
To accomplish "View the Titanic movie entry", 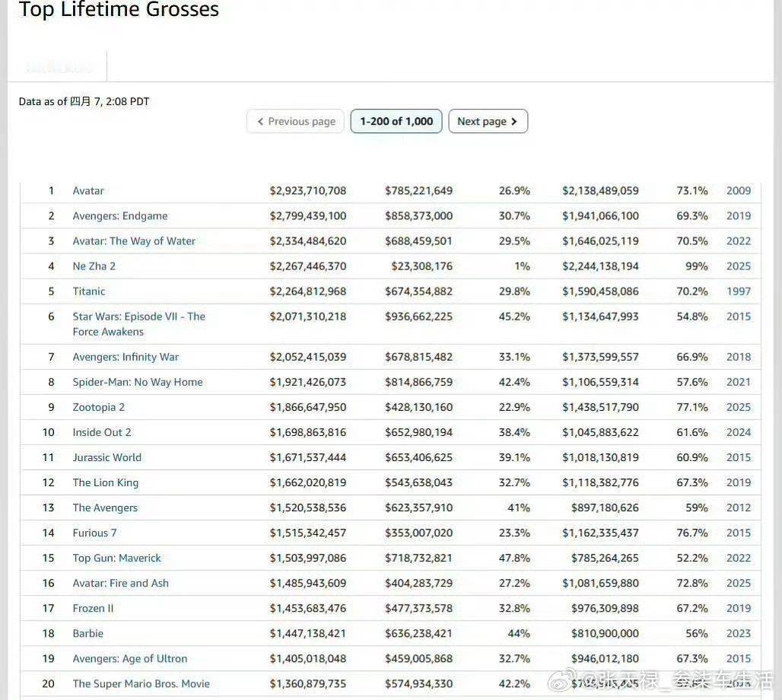I will pyautogui.click(x=89, y=291).
